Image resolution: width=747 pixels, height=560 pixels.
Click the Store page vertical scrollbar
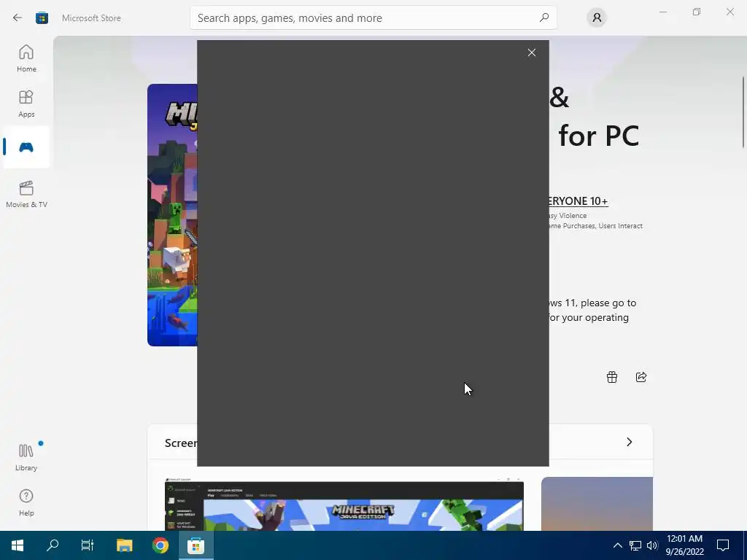[x=743, y=112]
